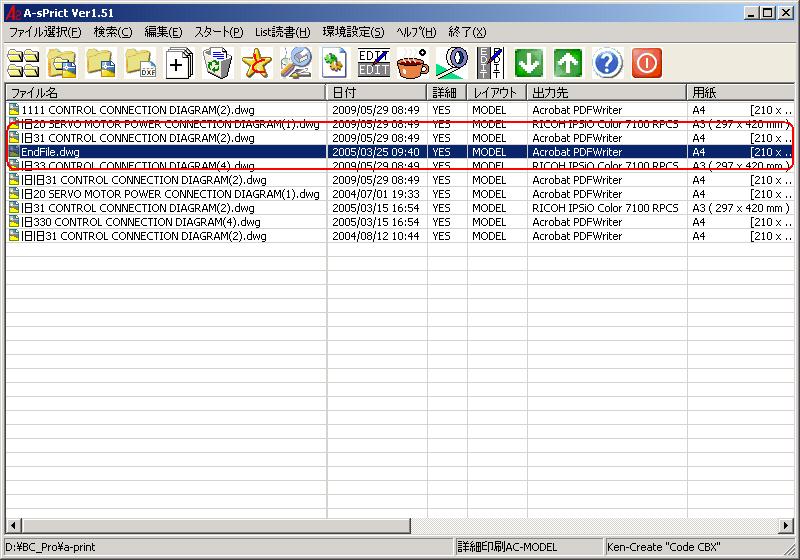Viewport: 800px width, 560px height.
Task: Click the coffee cup toolbar icon
Action: pos(411,63)
